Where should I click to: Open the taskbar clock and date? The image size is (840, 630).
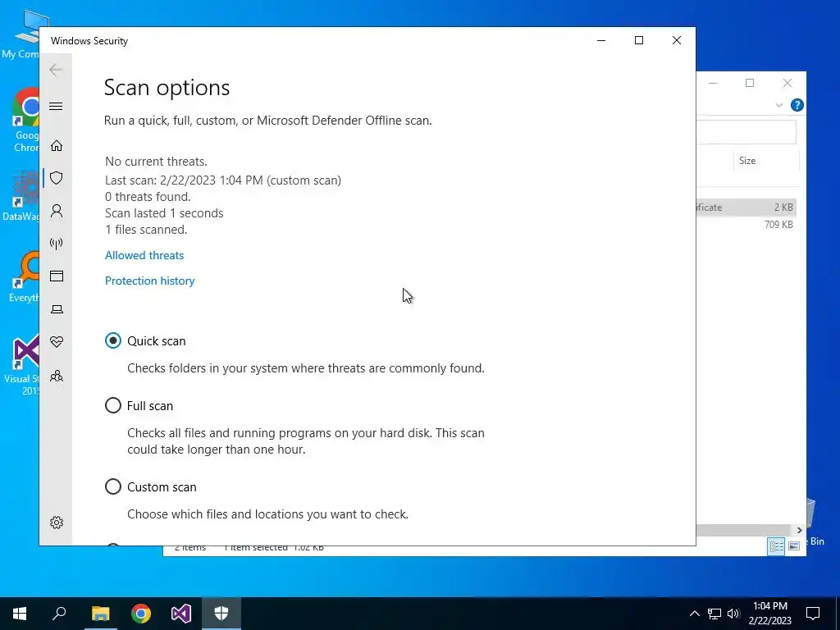[769, 614]
